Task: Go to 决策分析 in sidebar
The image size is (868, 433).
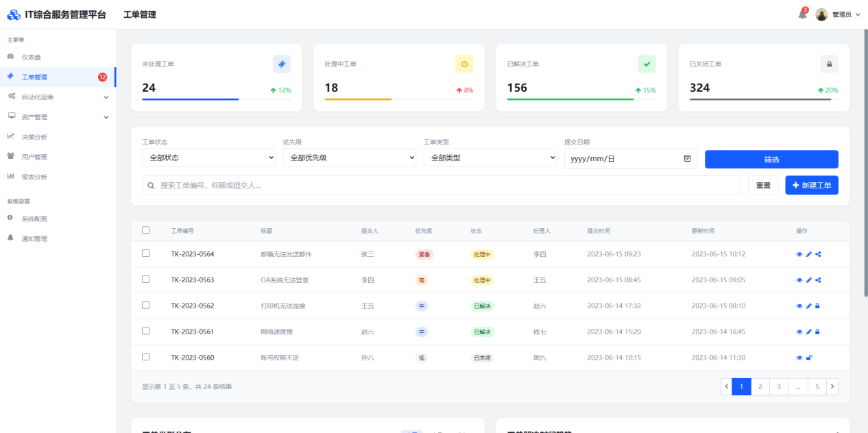Action: tap(34, 137)
